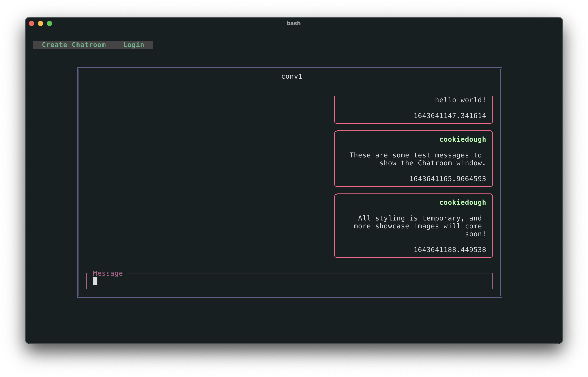
Task: Click timestamp 1643641188.449538
Action: click(x=450, y=250)
